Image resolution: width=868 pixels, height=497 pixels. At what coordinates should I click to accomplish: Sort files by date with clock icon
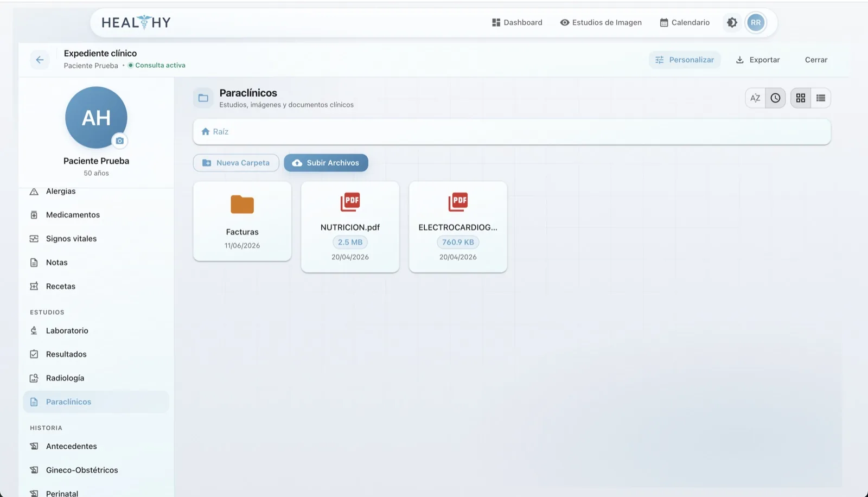pyautogui.click(x=775, y=98)
